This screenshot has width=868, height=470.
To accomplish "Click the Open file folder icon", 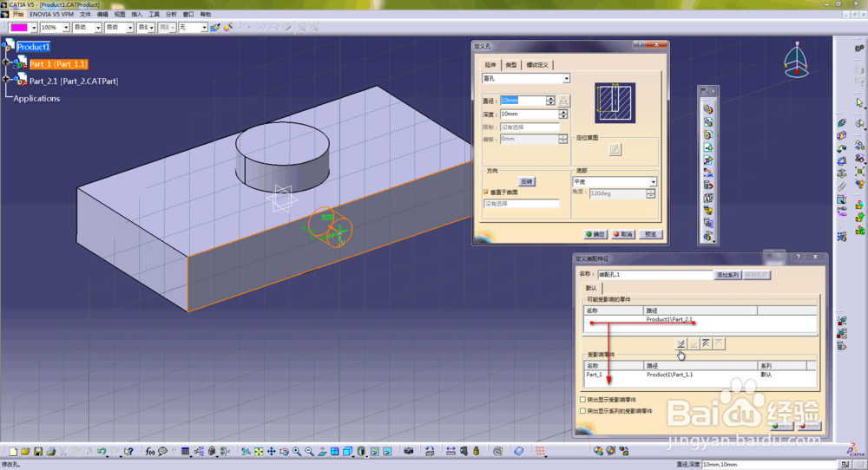I will point(25,452).
